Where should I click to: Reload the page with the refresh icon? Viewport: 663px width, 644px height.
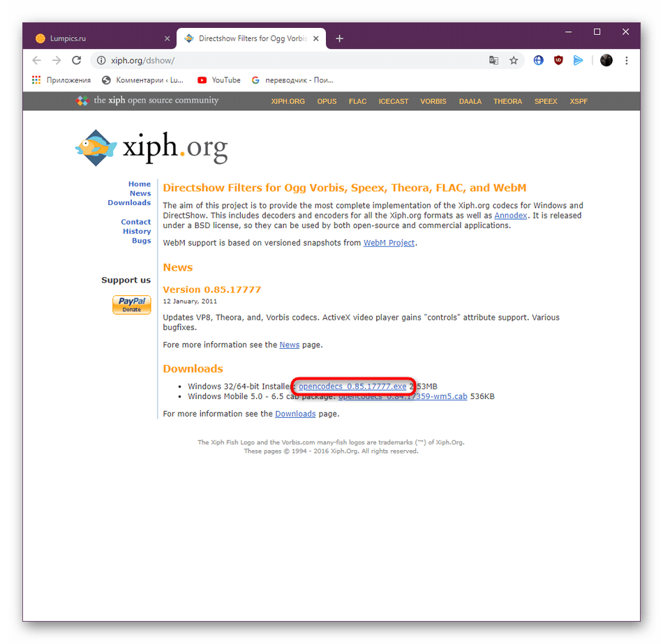click(77, 61)
